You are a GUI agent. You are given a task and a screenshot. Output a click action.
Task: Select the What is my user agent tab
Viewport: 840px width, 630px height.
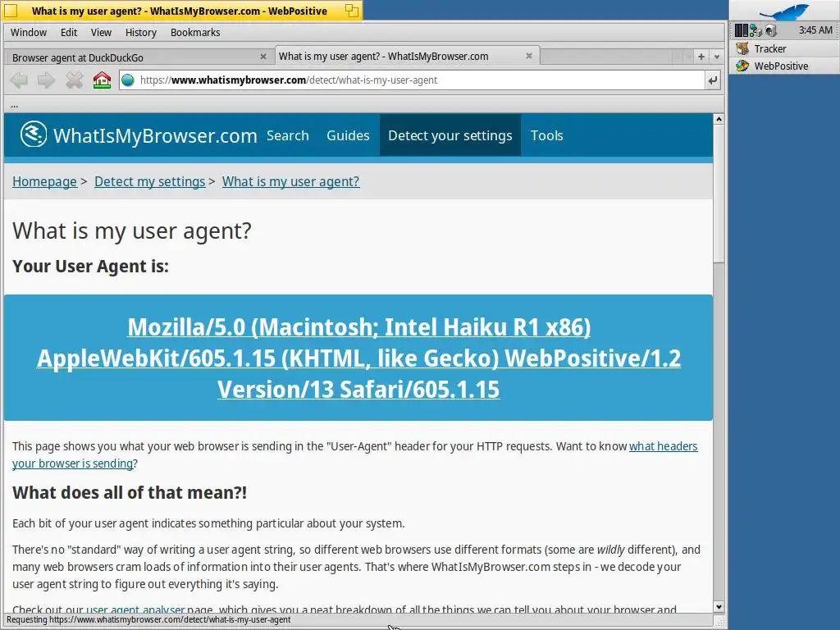[407, 56]
